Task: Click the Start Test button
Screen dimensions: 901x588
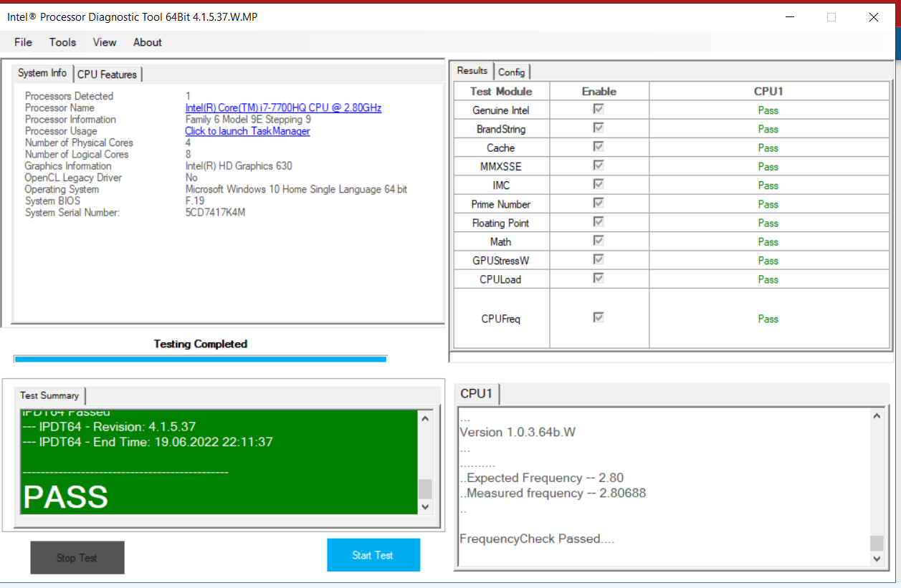Action: point(373,555)
